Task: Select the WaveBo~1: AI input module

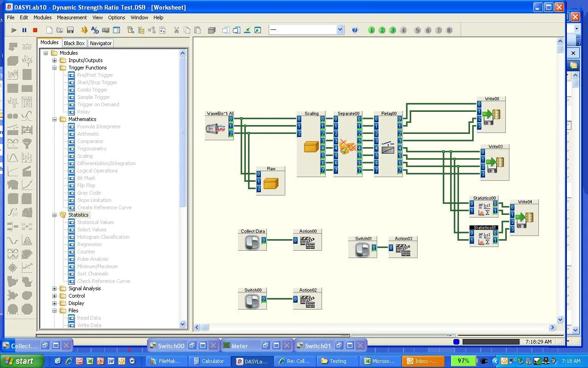Action: click(219, 126)
